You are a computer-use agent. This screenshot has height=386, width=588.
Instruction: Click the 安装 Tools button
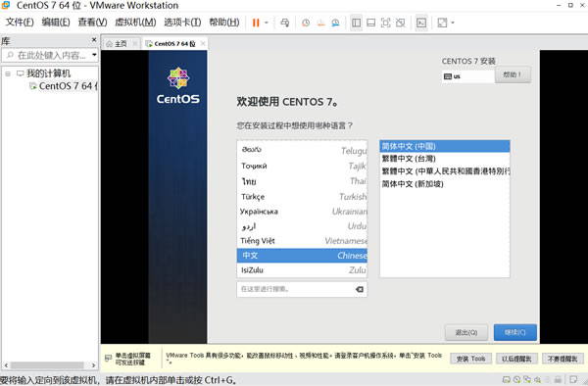pyautogui.click(x=470, y=359)
